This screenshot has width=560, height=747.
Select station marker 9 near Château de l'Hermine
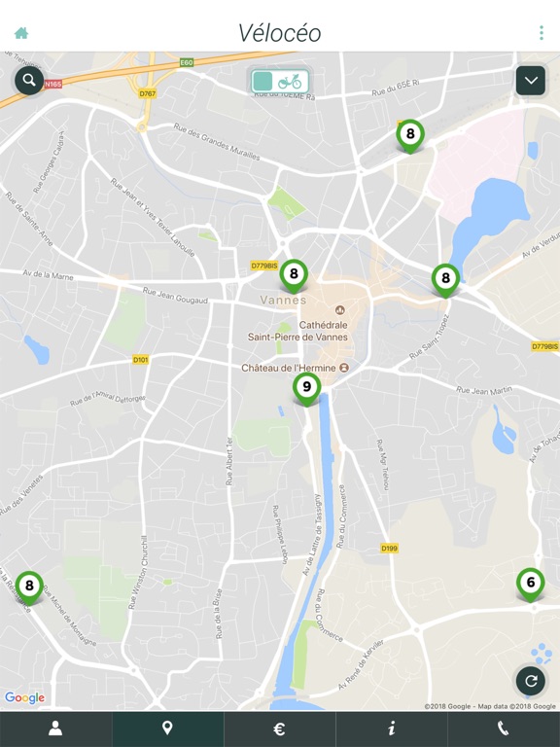pos(306,388)
